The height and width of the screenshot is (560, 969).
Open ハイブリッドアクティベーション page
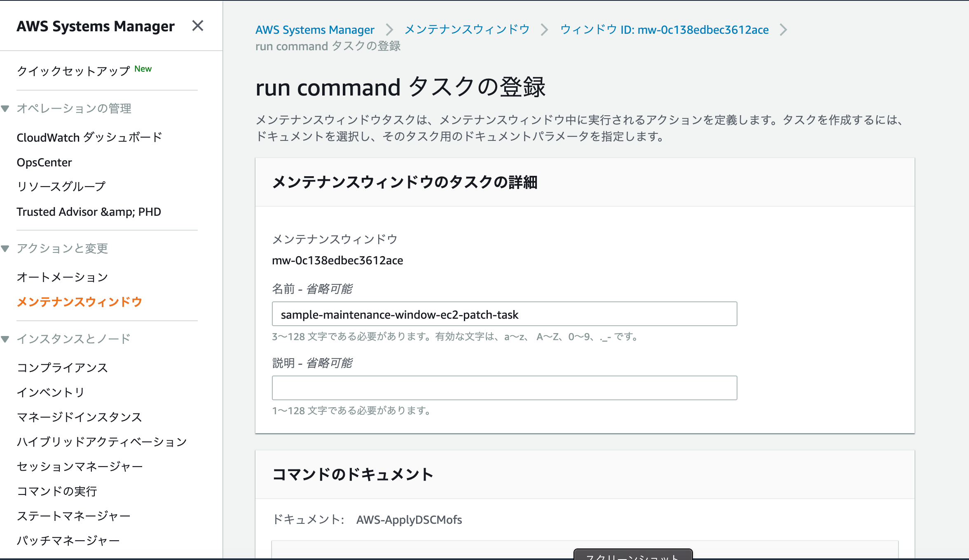[x=102, y=442]
